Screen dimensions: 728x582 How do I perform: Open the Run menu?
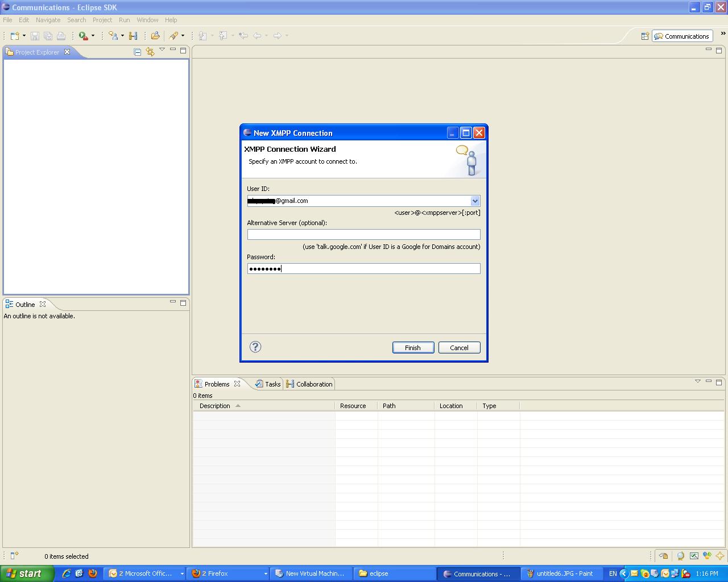(x=125, y=20)
